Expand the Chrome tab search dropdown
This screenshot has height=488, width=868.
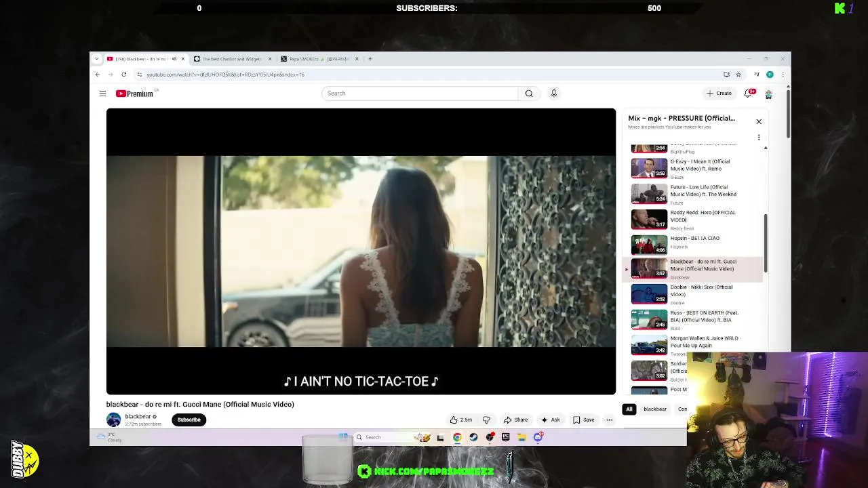[x=97, y=59]
